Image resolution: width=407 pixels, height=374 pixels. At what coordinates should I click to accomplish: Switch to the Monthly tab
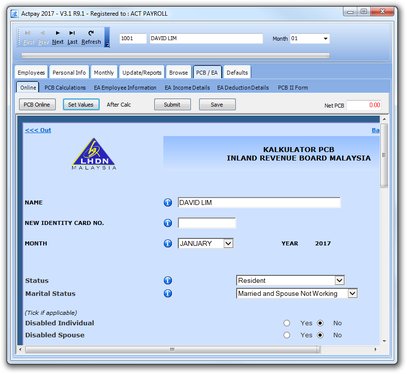pyautogui.click(x=104, y=72)
